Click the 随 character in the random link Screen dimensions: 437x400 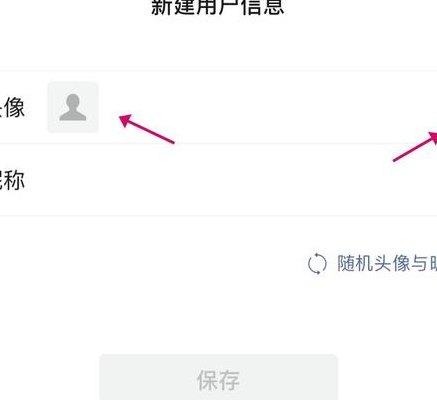(346, 263)
